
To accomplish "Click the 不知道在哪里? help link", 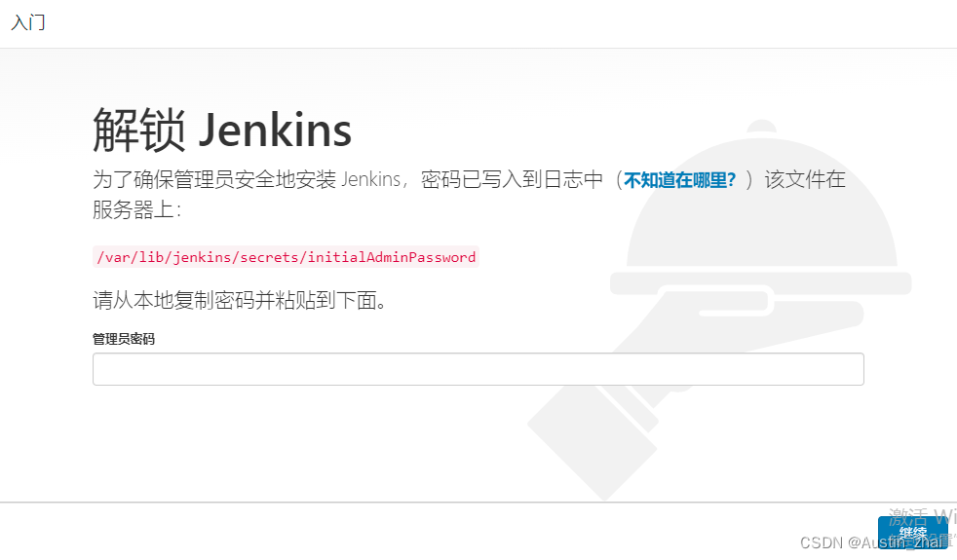I will coord(680,180).
